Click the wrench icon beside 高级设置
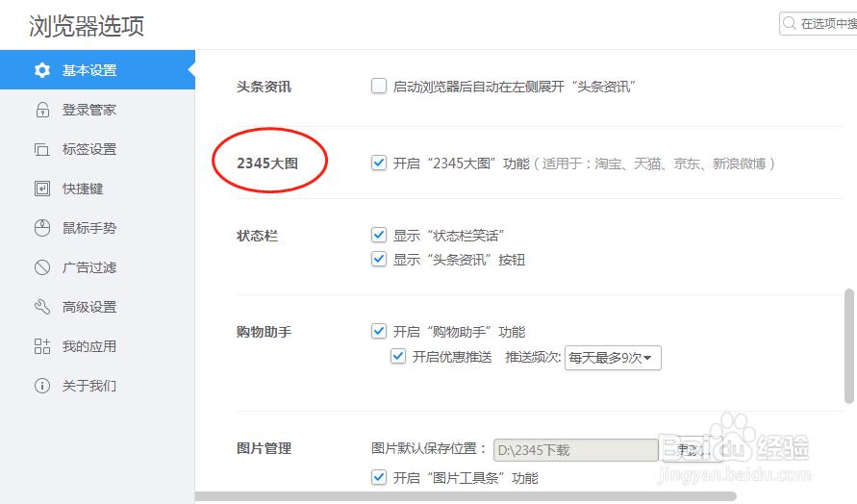The image size is (857, 504). click(42, 307)
